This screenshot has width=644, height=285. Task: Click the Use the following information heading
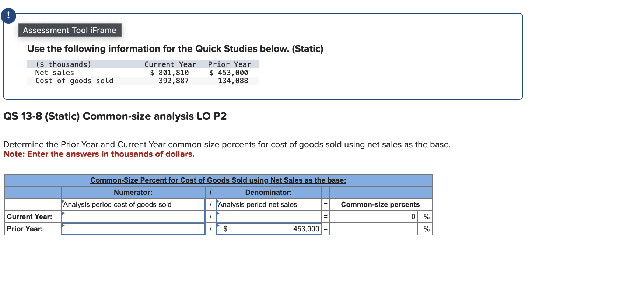click(x=175, y=49)
